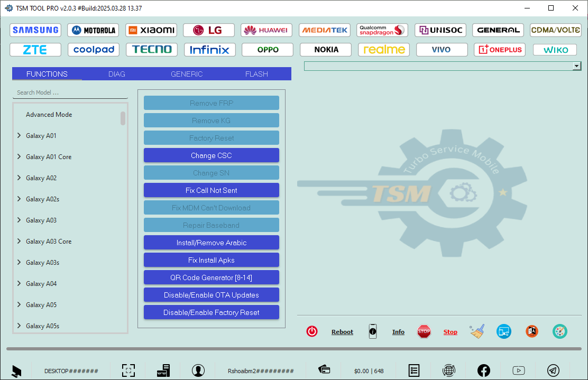588x380 pixels.
Task: Open phone info using the phone icon
Action: tap(373, 331)
